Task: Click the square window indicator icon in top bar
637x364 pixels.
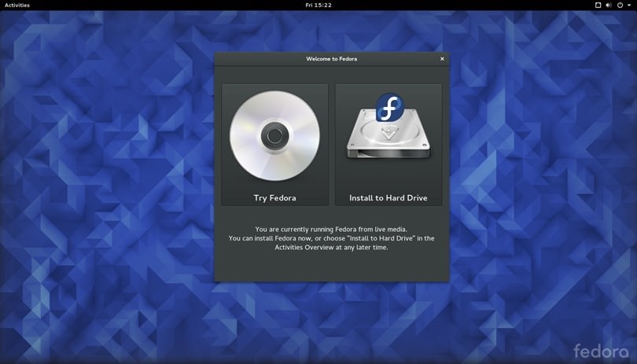Action: [x=598, y=6]
